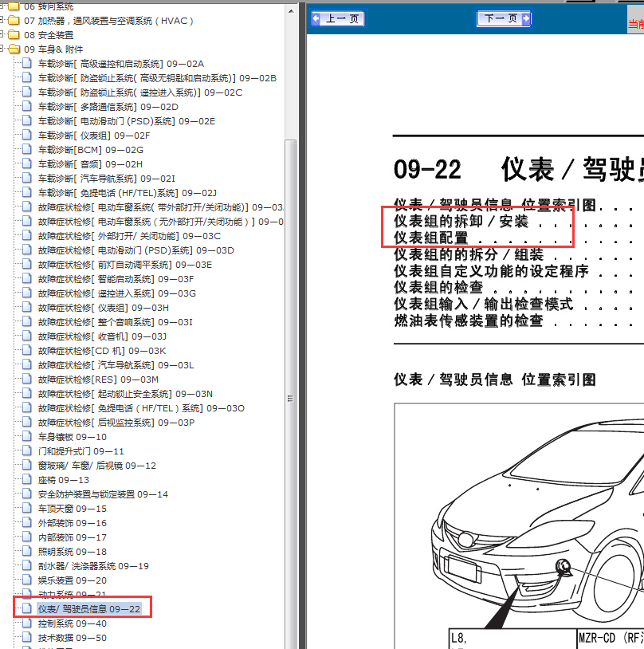Click the open folder icon of 09 车身&附件
The height and width of the screenshot is (649, 644).
pos(14,49)
